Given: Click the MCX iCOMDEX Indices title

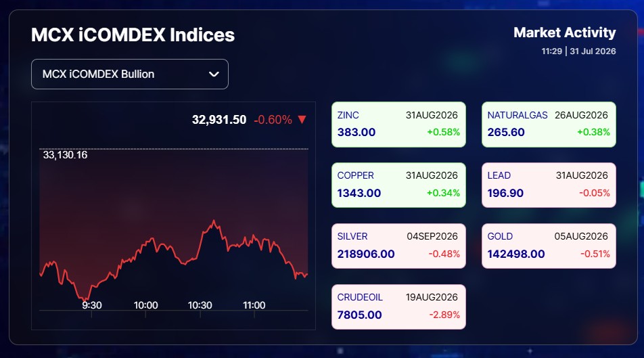Looking at the screenshot, I should coord(133,35).
